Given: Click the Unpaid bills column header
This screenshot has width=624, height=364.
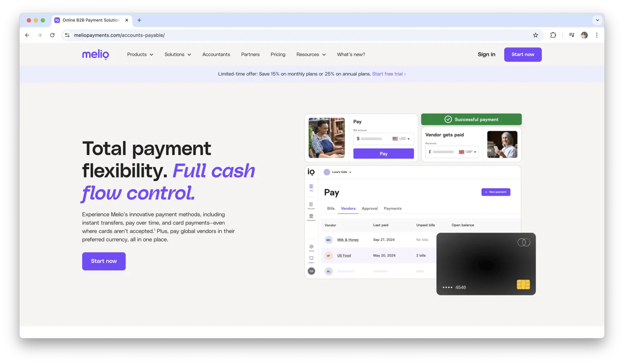Looking at the screenshot, I should 425,225.
